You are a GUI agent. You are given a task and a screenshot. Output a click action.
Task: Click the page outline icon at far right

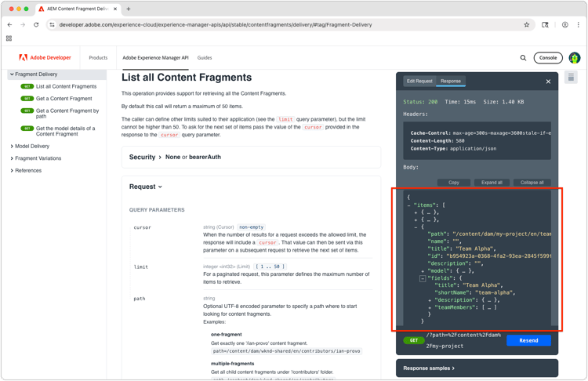point(571,78)
